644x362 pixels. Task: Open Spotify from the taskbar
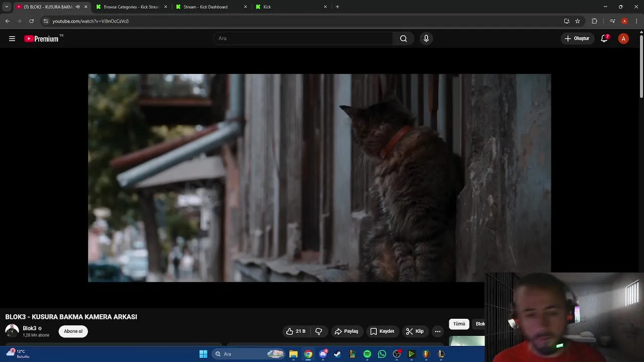pyautogui.click(x=367, y=354)
